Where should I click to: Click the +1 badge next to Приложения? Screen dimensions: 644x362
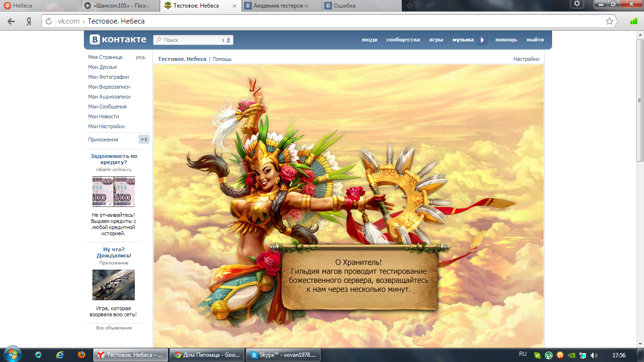[x=144, y=140]
